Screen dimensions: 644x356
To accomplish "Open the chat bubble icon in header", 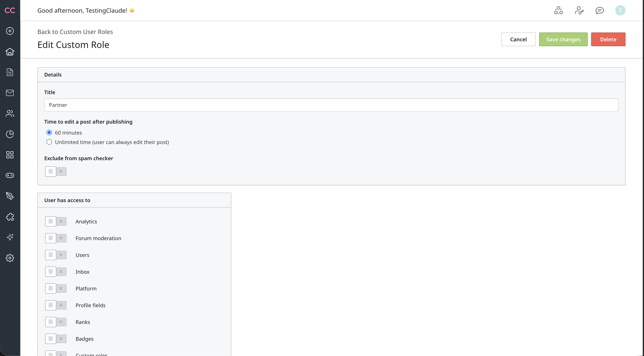I will [600, 11].
